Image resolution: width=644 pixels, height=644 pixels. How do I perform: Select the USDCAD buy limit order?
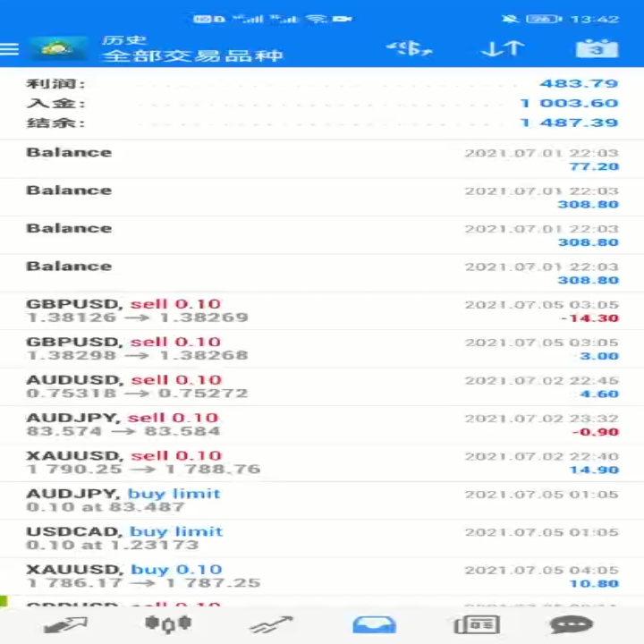pyautogui.click(x=322, y=538)
